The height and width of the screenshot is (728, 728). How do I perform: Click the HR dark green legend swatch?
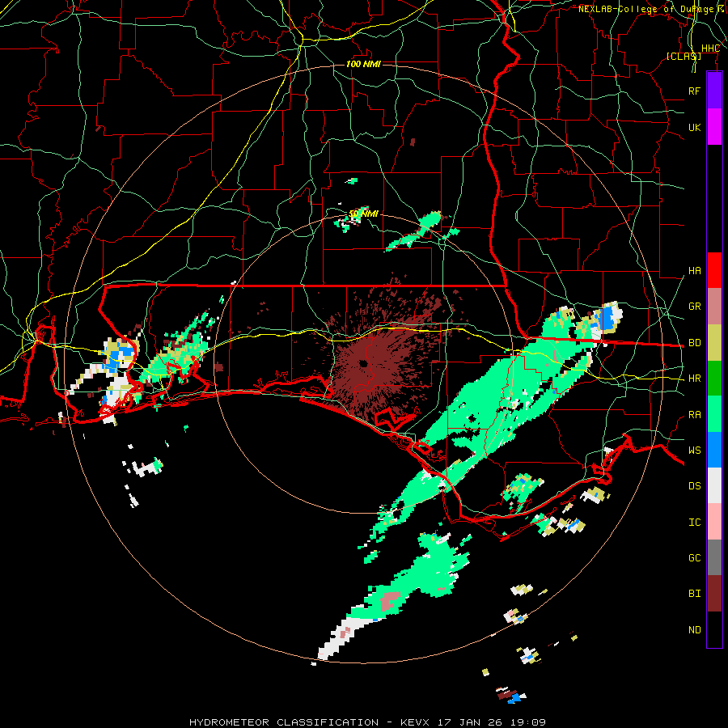tap(714, 379)
